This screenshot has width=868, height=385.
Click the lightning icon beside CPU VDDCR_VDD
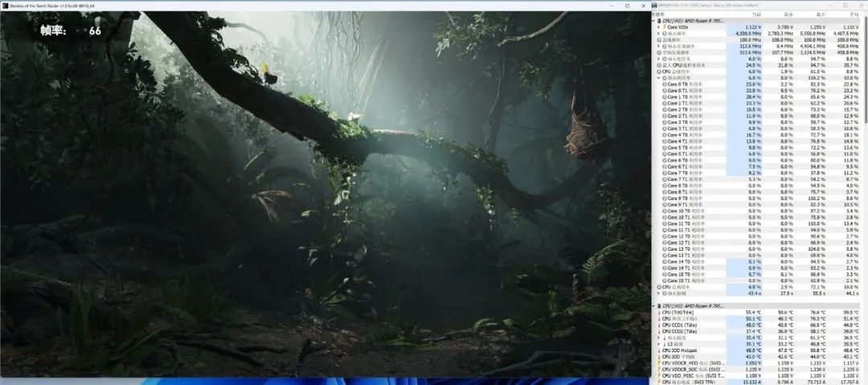click(659, 363)
